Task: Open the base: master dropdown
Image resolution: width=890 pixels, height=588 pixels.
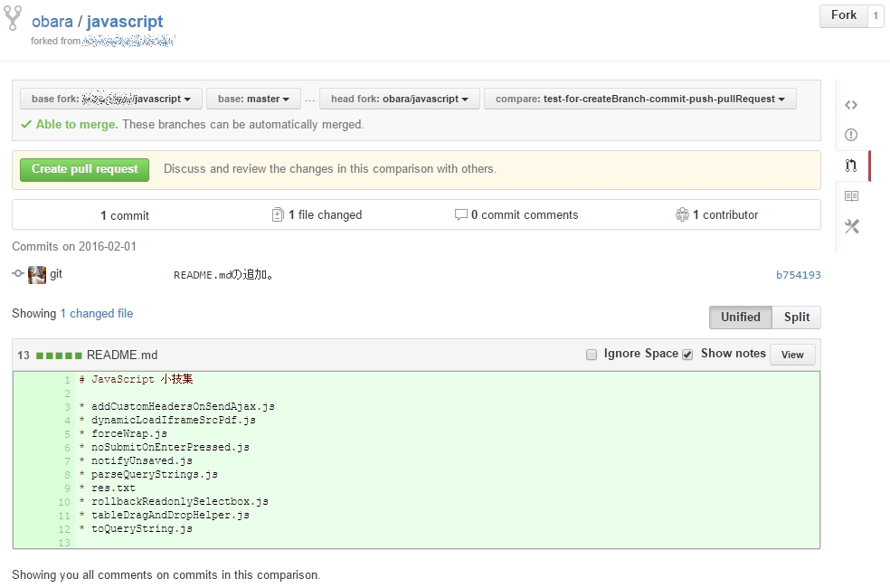Action: 254,99
